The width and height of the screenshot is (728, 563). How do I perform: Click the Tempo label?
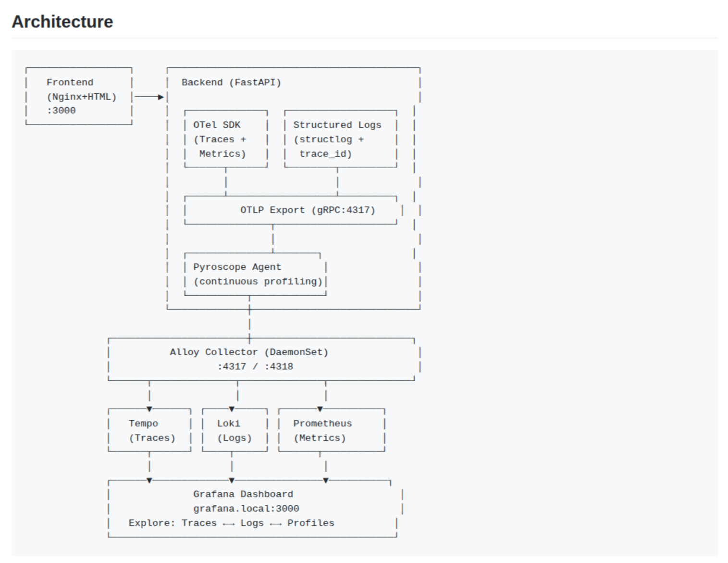[x=143, y=424]
